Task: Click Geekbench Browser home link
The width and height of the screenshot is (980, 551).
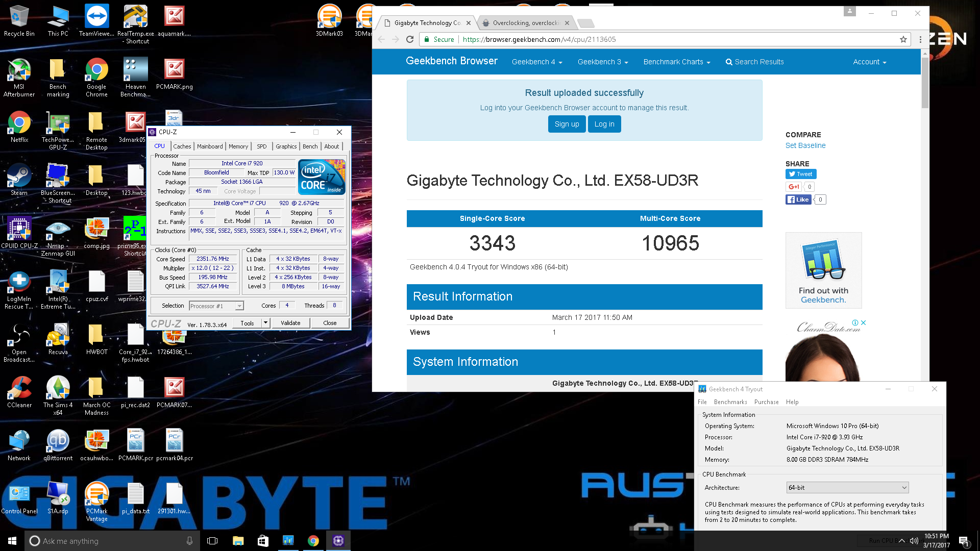Action: click(451, 61)
